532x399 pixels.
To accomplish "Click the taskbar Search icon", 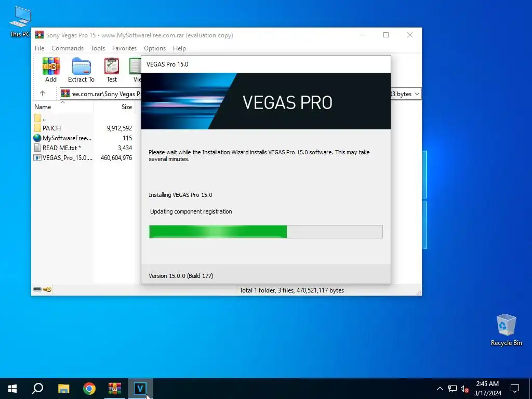I will 37,389.
